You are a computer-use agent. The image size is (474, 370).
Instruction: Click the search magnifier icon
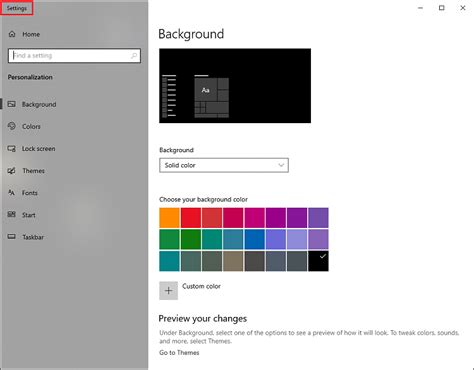(x=134, y=56)
